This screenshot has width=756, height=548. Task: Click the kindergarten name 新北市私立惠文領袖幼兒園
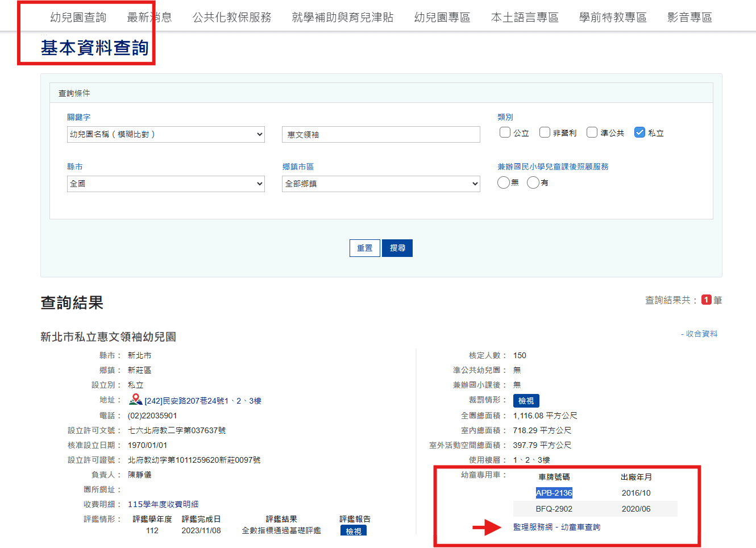(109, 337)
